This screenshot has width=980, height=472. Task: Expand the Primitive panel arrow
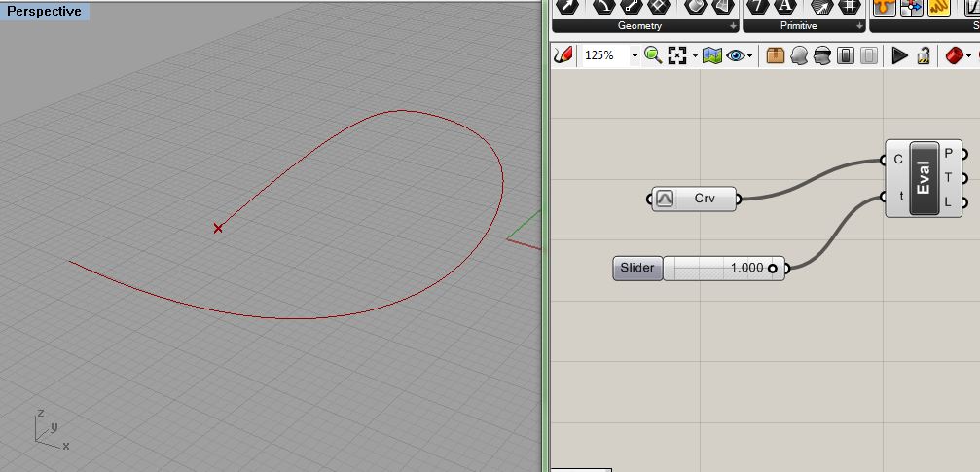point(859,26)
